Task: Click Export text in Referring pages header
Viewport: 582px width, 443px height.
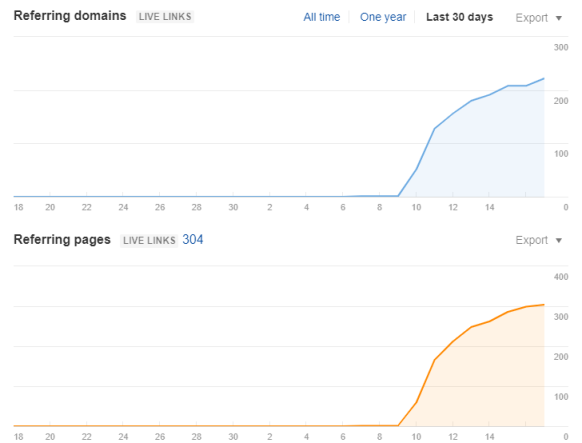Action: [532, 240]
